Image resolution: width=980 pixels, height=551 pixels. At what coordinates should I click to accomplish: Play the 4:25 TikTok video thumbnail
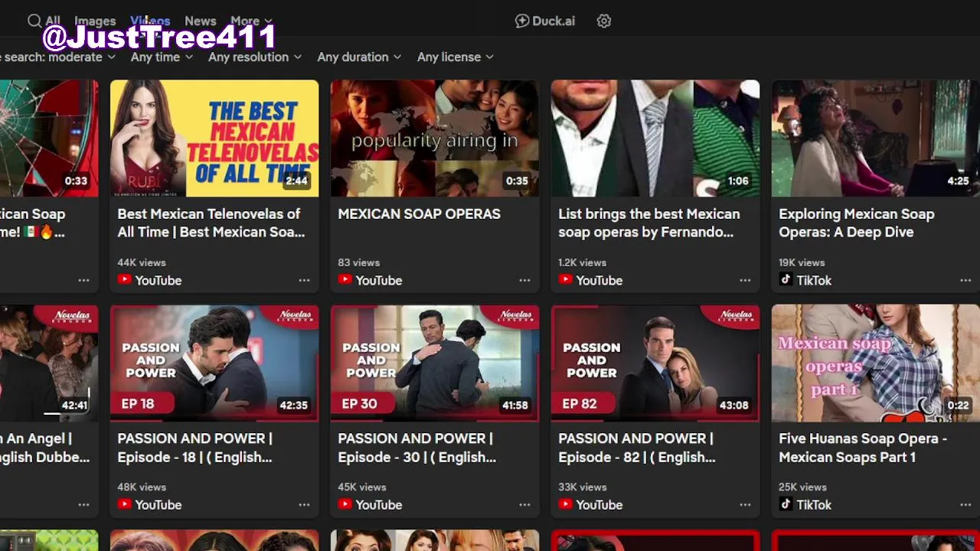[x=876, y=139]
